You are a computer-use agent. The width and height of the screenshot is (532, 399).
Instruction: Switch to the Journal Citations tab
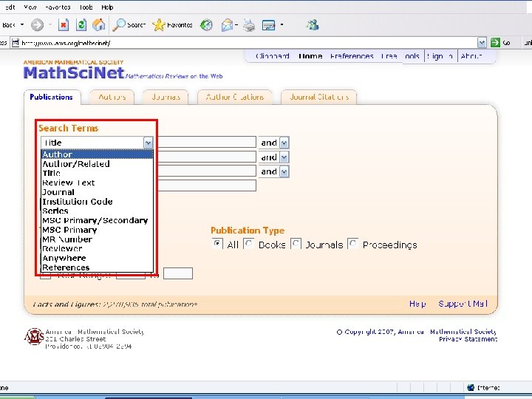pyautogui.click(x=319, y=97)
